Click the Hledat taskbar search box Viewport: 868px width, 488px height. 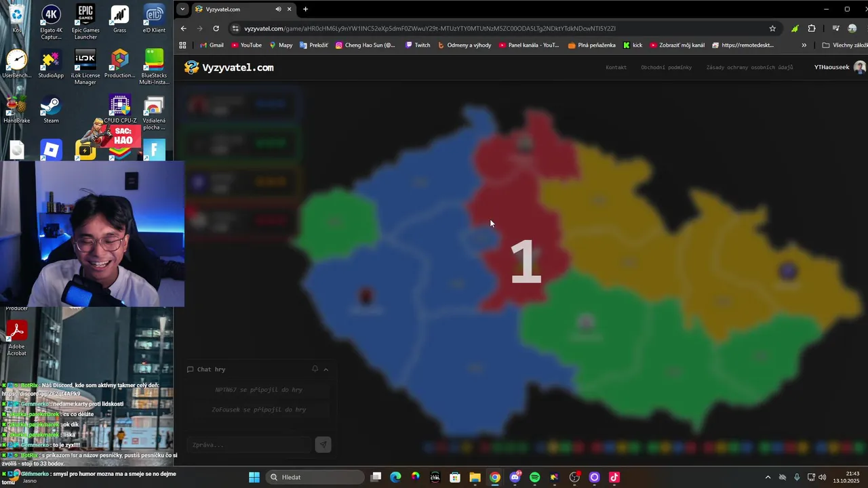[x=315, y=477]
